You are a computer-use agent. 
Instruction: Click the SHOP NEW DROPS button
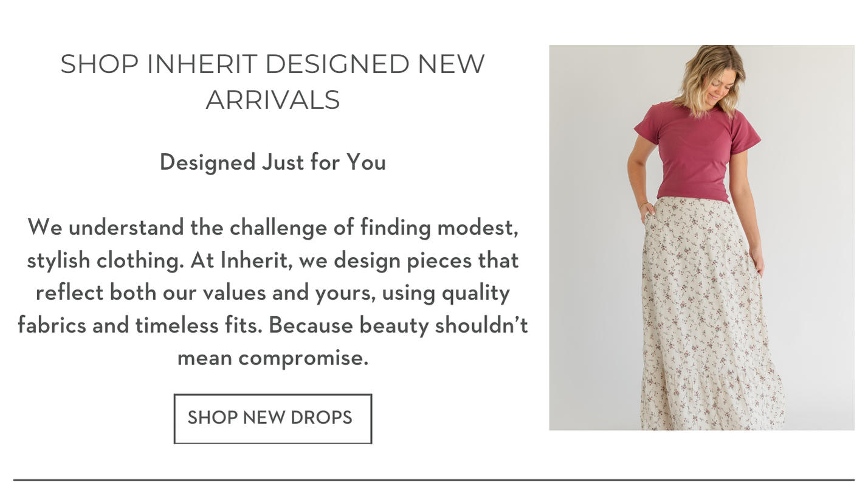[x=272, y=418]
